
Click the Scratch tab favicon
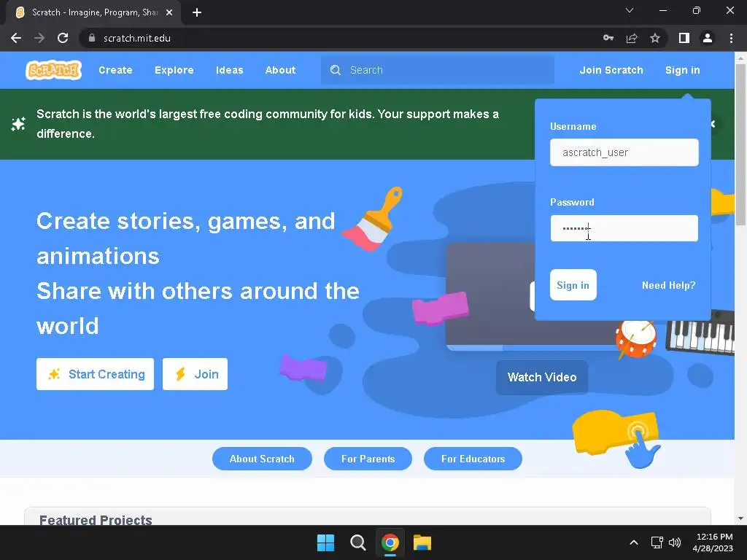click(x=20, y=12)
